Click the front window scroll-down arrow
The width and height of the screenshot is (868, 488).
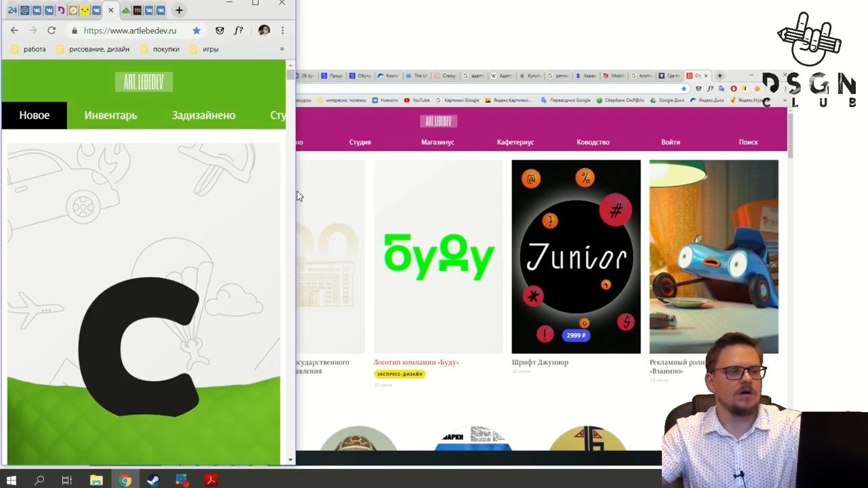(x=290, y=460)
